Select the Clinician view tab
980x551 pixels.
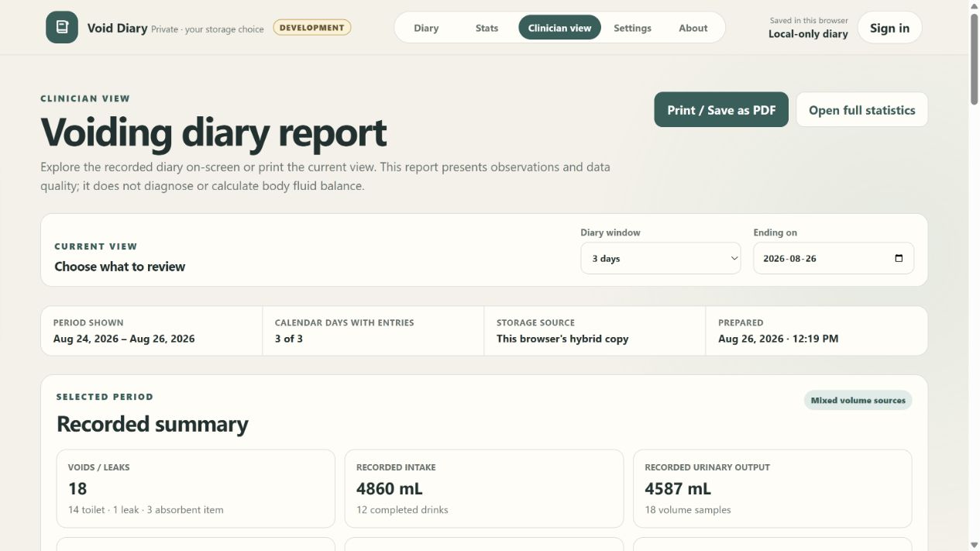pyautogui.click(x=559, y=28)
